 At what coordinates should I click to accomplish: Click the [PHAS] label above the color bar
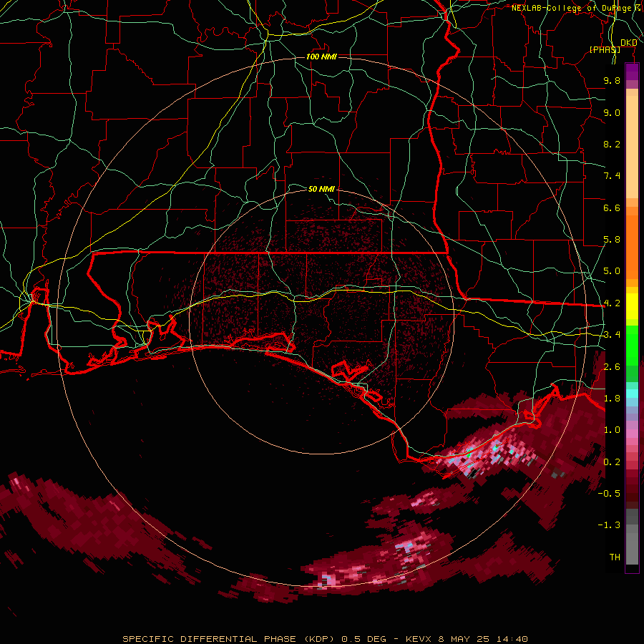[605, 49]
